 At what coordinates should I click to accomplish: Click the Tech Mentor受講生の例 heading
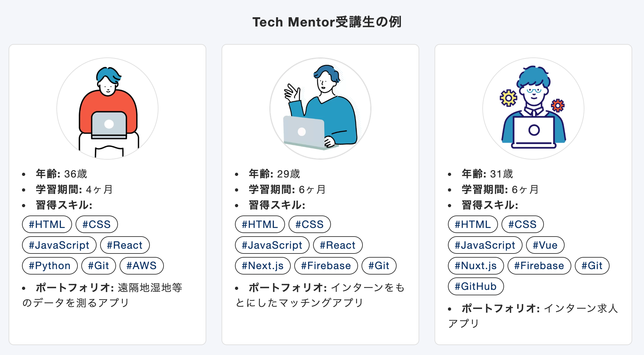point(327,22)
